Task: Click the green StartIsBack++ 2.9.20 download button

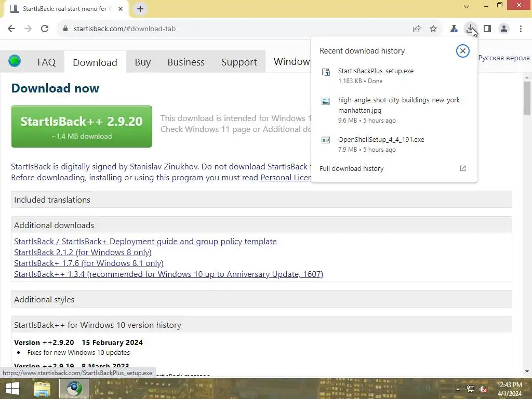Action: pos(82,127)
